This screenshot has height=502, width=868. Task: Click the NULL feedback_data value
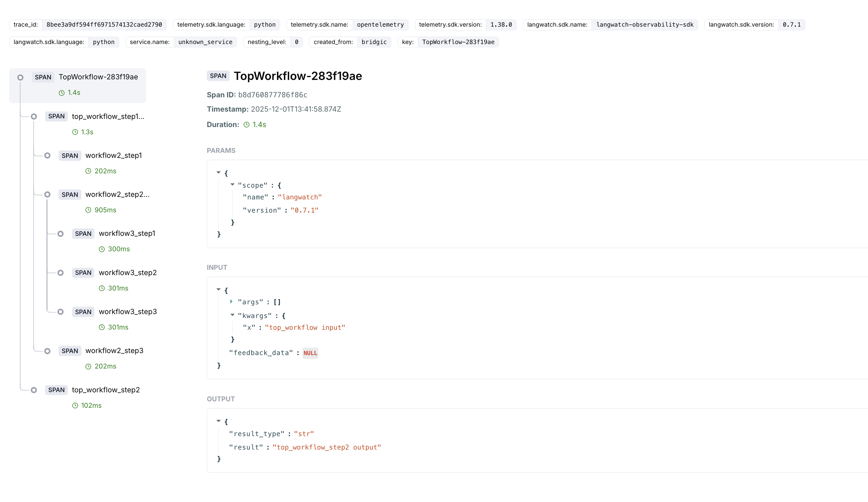coord(310,353)
